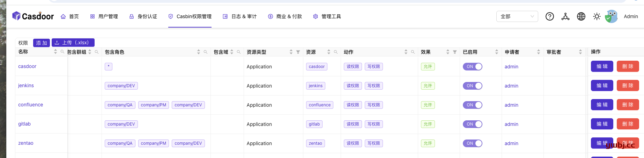The image size is (644, 158).
Task: Open the 用户管理 menu
Action: (x=104, y=16)
